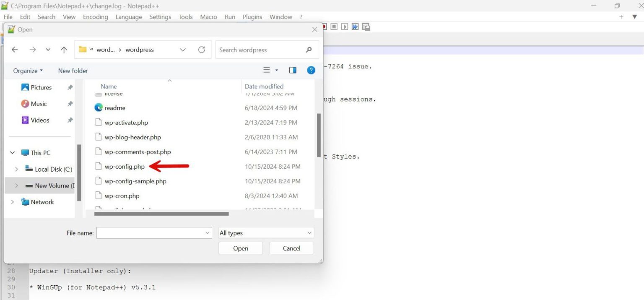Run the macro multiple times
The height and width of the screenshot is (300, 644).
point(355,26)
